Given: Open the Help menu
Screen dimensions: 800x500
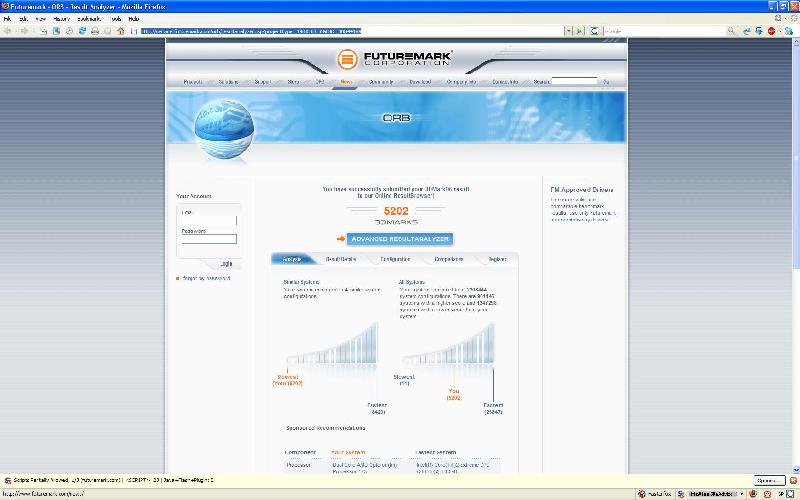Looking at the screenshot, I should (134, 18).
